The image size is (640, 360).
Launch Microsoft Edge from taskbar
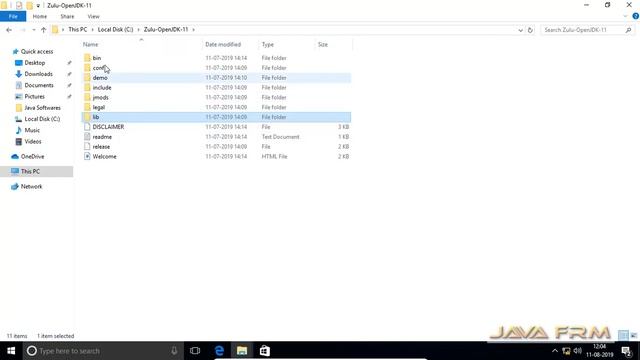coord(219,351)
